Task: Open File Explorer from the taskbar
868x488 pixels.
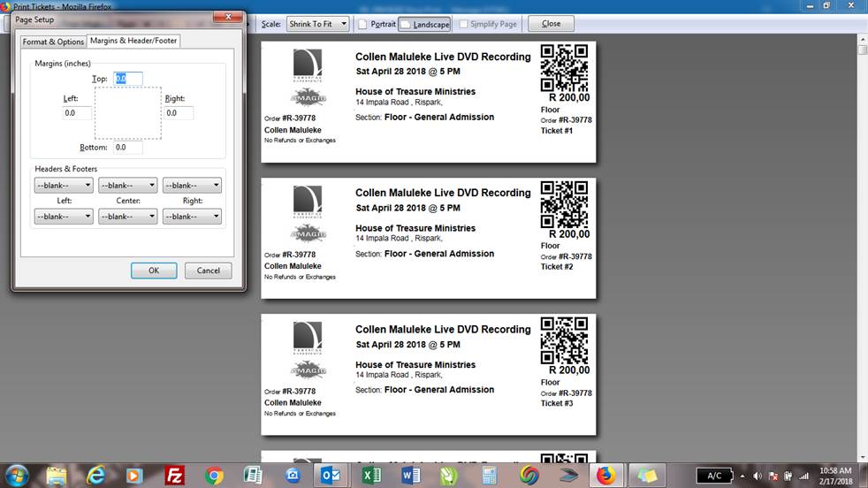Action: coord(57,476)
